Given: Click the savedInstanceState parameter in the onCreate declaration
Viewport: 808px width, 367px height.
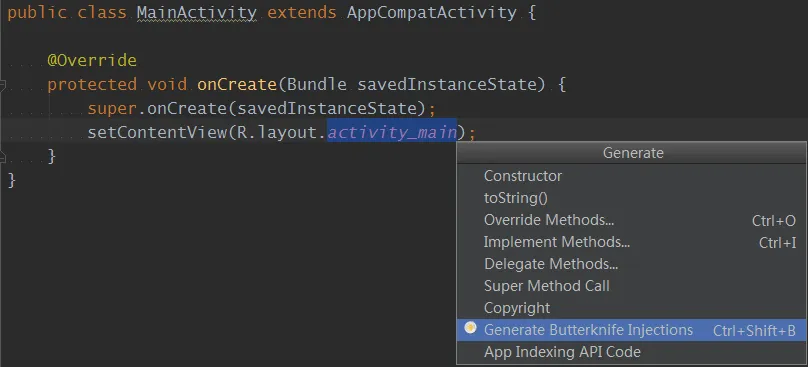Looking at the screenshot, I should pyautogui.click(x=447, y=84).
